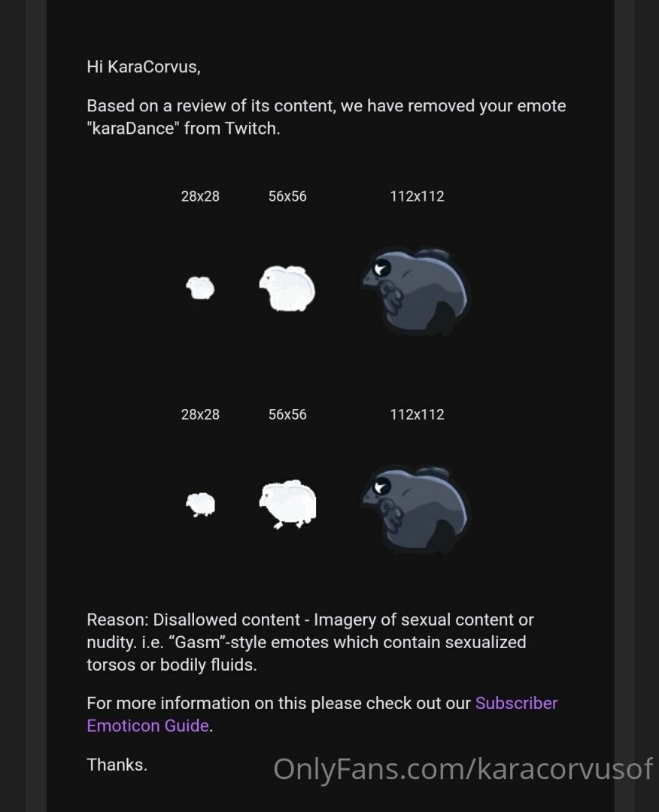The width and height of the screenshot is (659, 812).
Task: Click the top-row "112x112" size label
Action: (x=417, y=196)
